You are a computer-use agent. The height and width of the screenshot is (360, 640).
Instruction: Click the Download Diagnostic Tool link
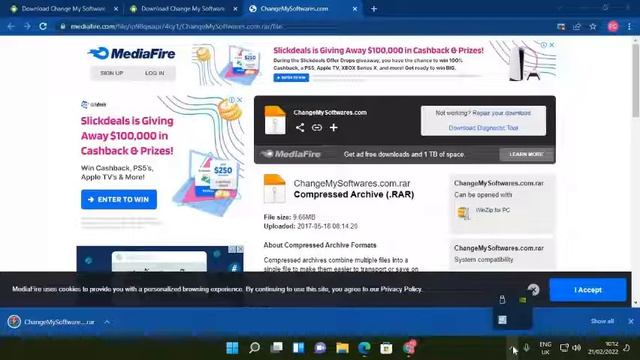[x=483, y=128]
